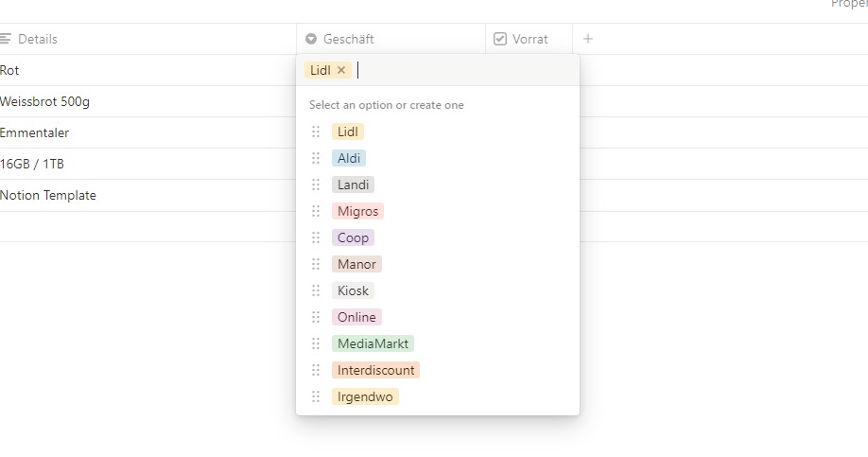Click the drag handle next to Kiosk
868x457 pixels.
316,290
